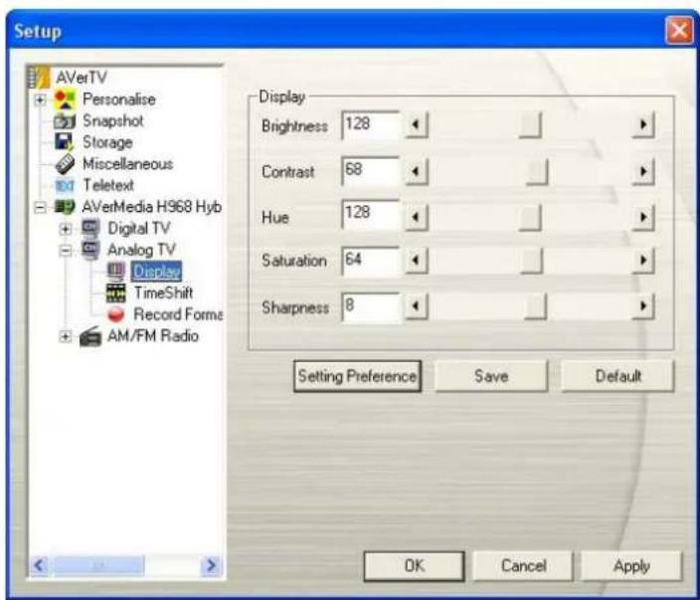
Task: Select Record Format under Analog TV
Action: click(x=178, y=314)
